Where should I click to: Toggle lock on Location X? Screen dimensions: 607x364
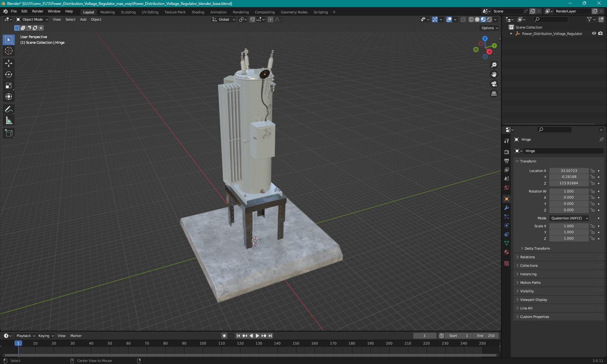(592, 171)
